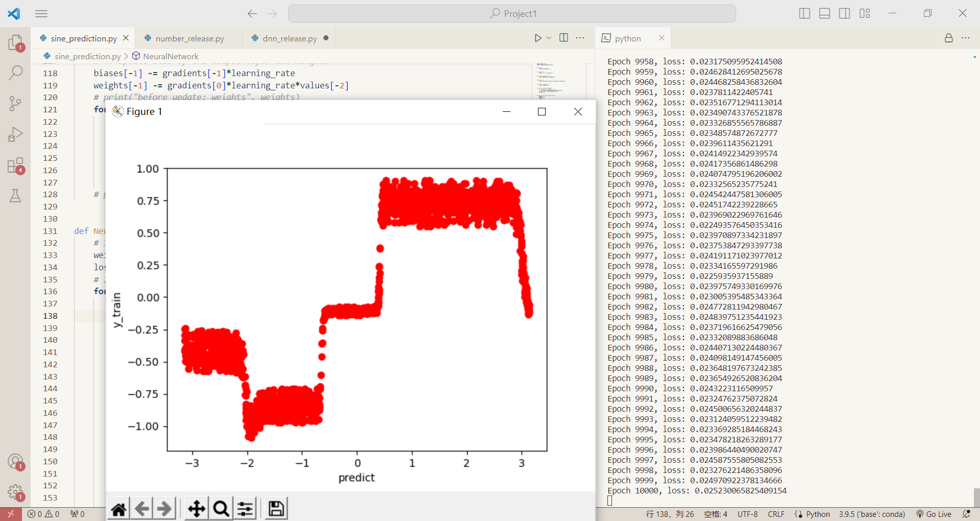Select the matplotlib Zoom magnifier tool
The width and height of the screenshot is (980, 521).
[221, 509]
